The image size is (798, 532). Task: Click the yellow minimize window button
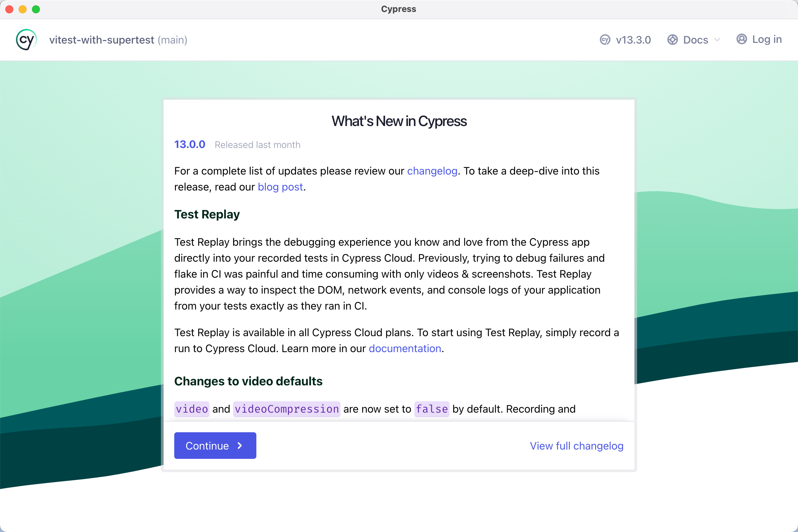click(23, 9)
